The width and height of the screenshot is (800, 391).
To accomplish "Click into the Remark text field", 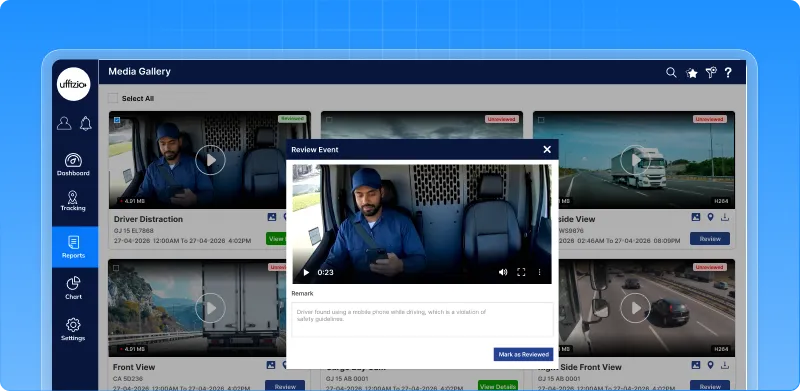I will [x=422, y=320].
